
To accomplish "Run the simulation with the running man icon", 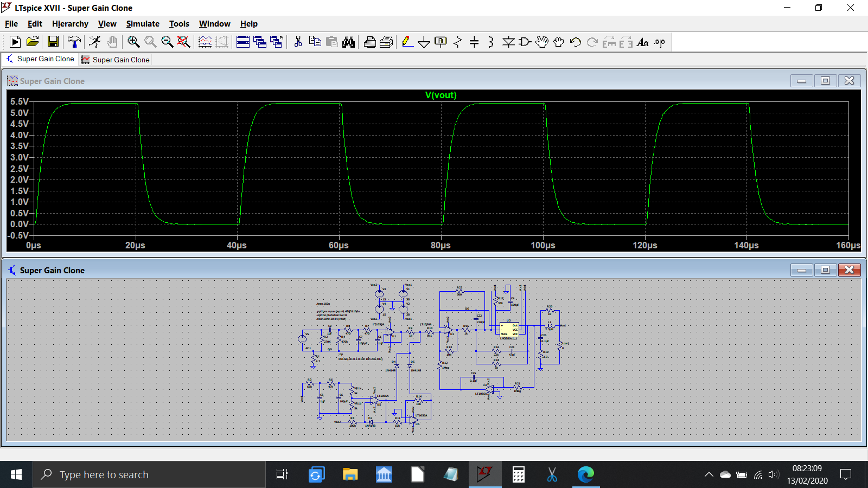I will (95, 42).
